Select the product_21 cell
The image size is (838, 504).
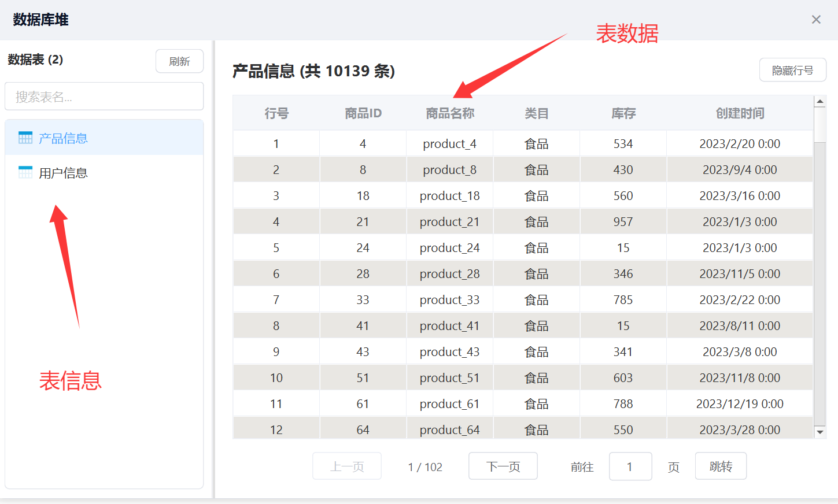click(449, 222)
